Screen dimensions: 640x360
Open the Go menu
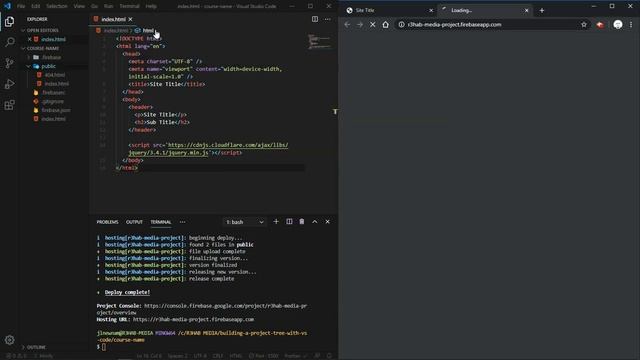tap(94, 6)
